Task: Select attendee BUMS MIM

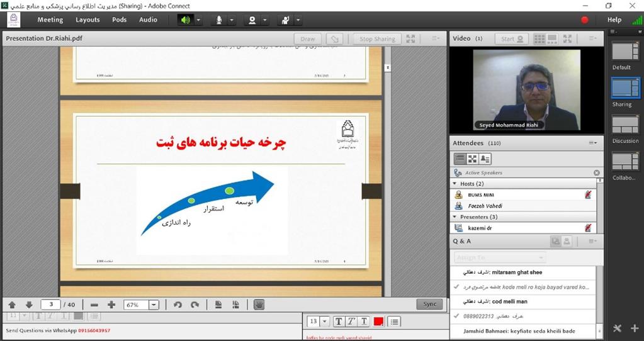Action: tap(524, 195)
